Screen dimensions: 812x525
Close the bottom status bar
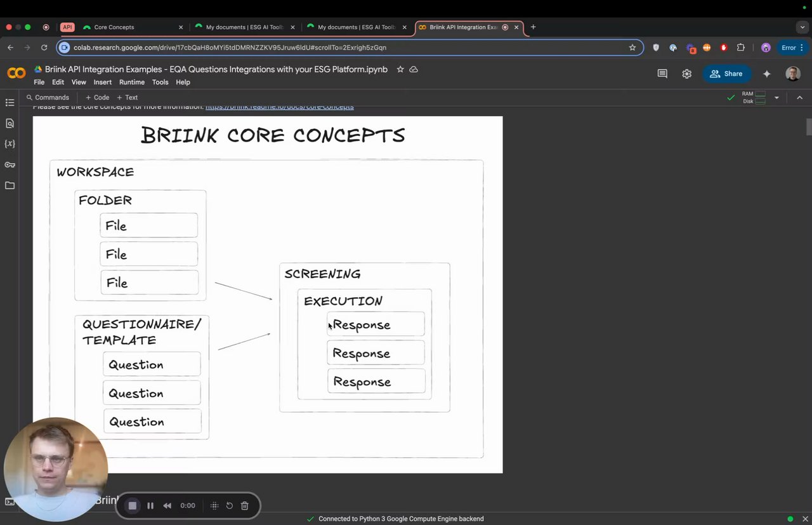805,519
